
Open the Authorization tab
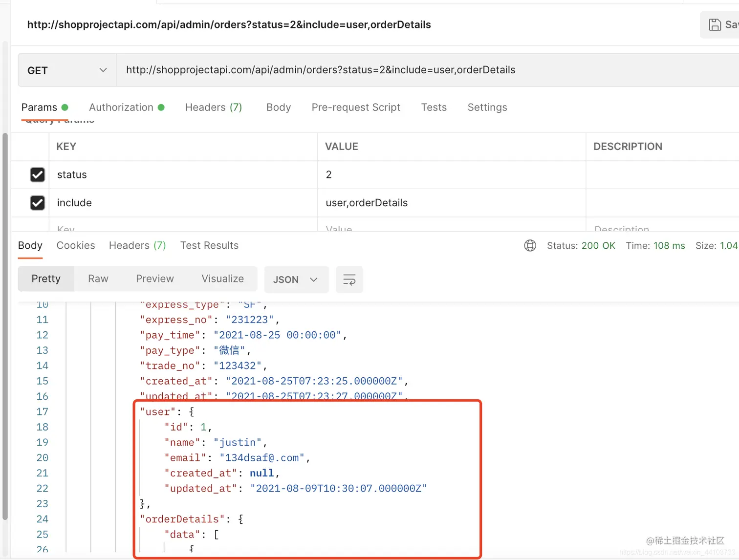(x=127, y=108)
